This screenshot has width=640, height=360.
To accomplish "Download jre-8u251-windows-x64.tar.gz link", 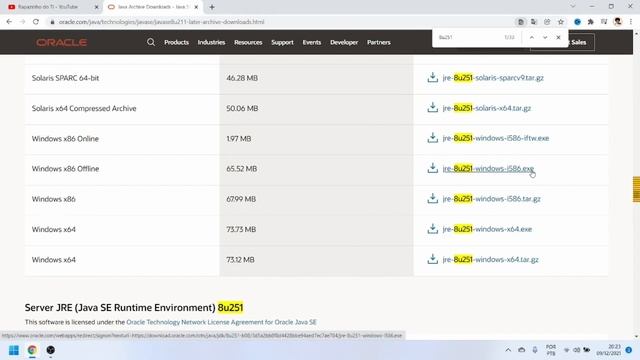I will click(x=490, y=259).
